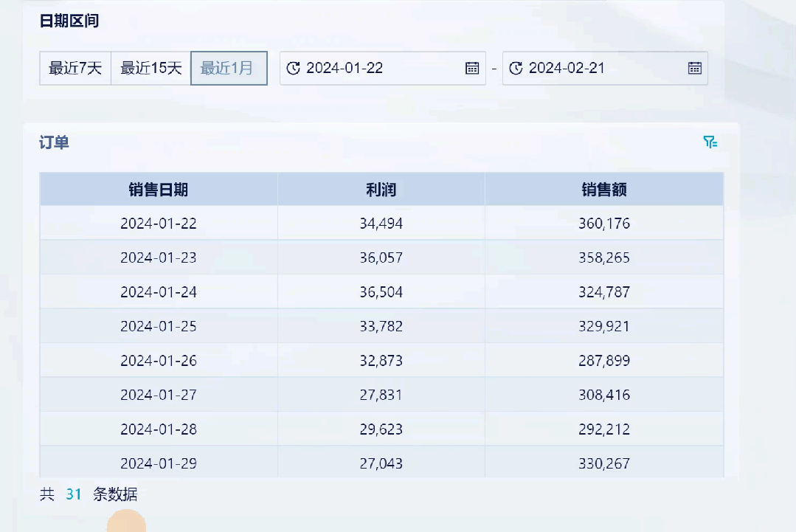796x532 pixels.
Task: Open the filter icon in 订单 panel
Action: tap(710, 142)
